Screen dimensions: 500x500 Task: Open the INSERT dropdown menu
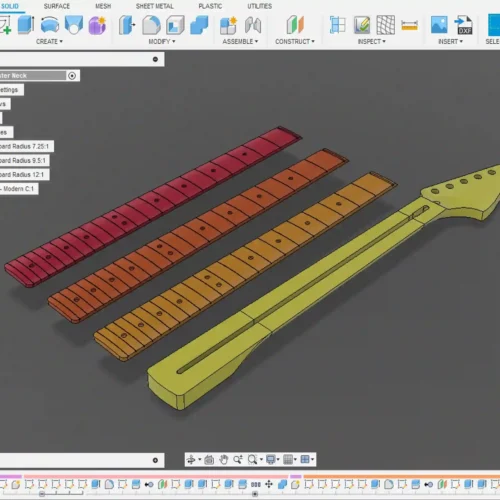tap(451, 41)
